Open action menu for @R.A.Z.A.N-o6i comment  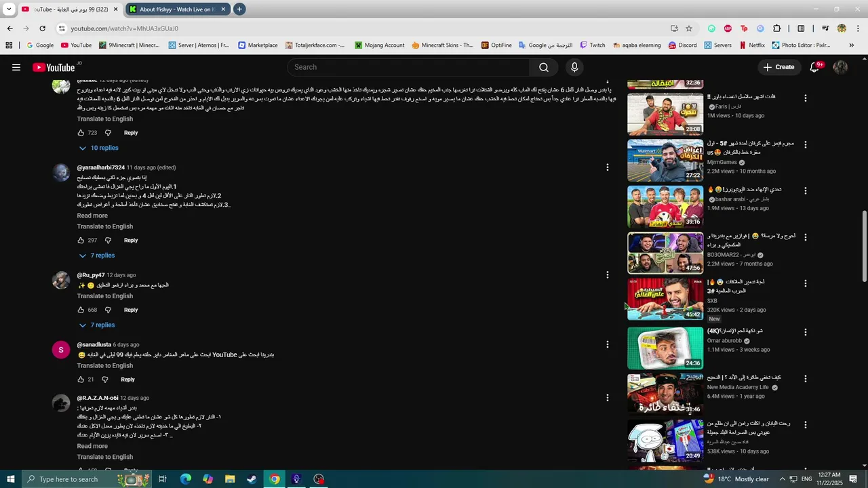pyautogui.click(x=608, y=398)
